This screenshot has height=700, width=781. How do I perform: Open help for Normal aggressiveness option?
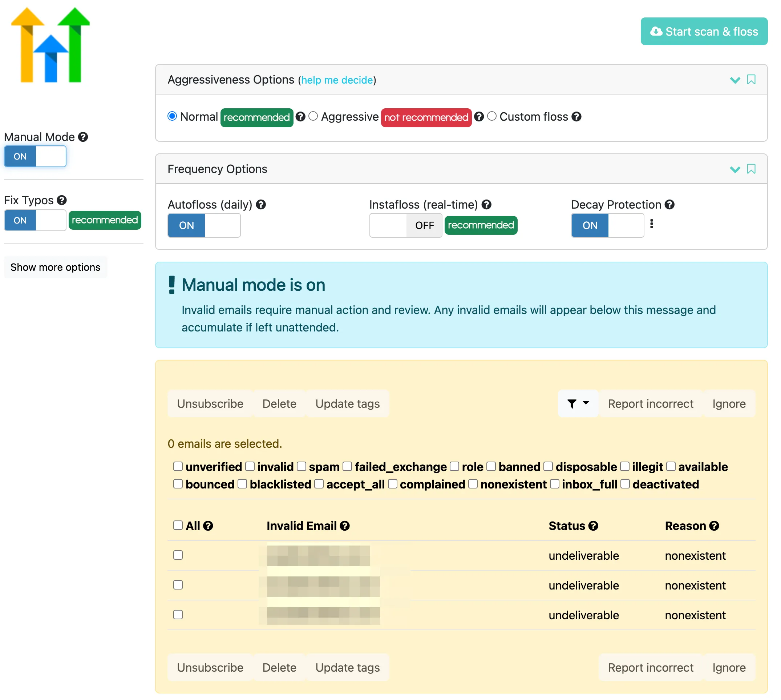click(x=300, y=117)
